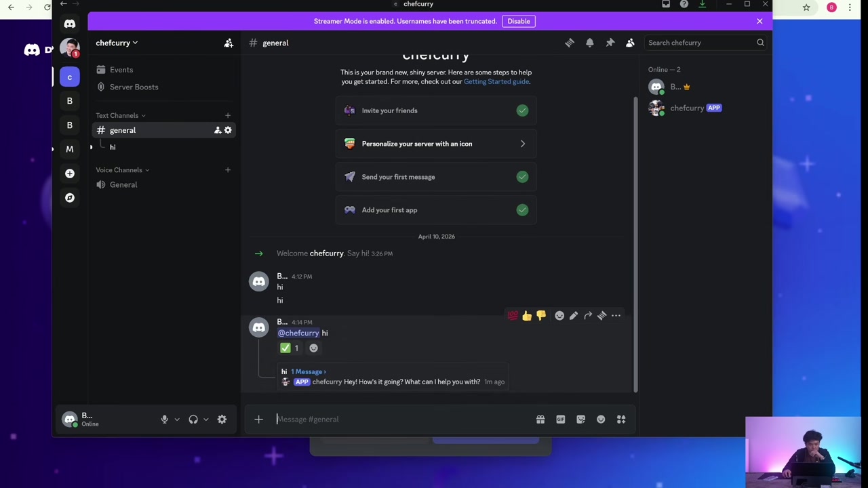Image resolution: width=868 pixels, height=488 pixels.
Task: Select the 'c' chefcurry server icon
Action: [x=69, y=77]
